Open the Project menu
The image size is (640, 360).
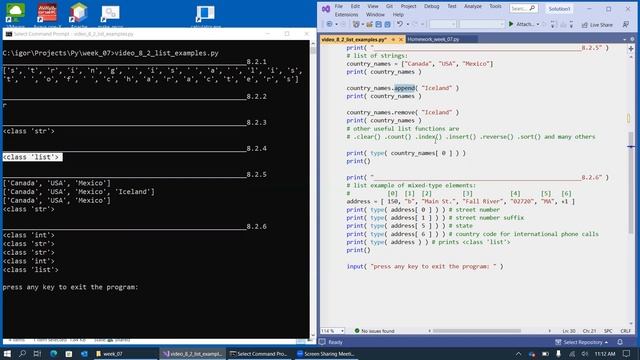pos(408,6)
